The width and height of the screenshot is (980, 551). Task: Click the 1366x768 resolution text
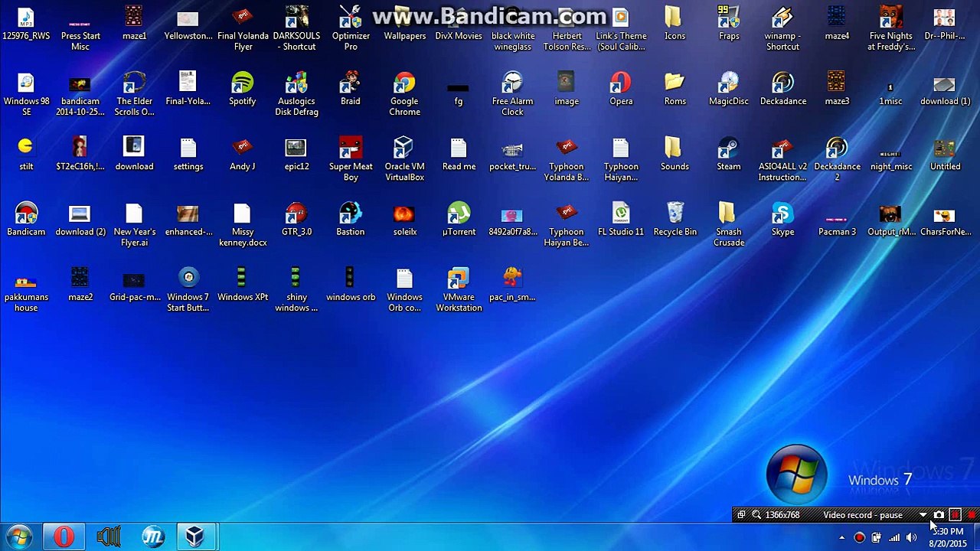tap(782, 515)
